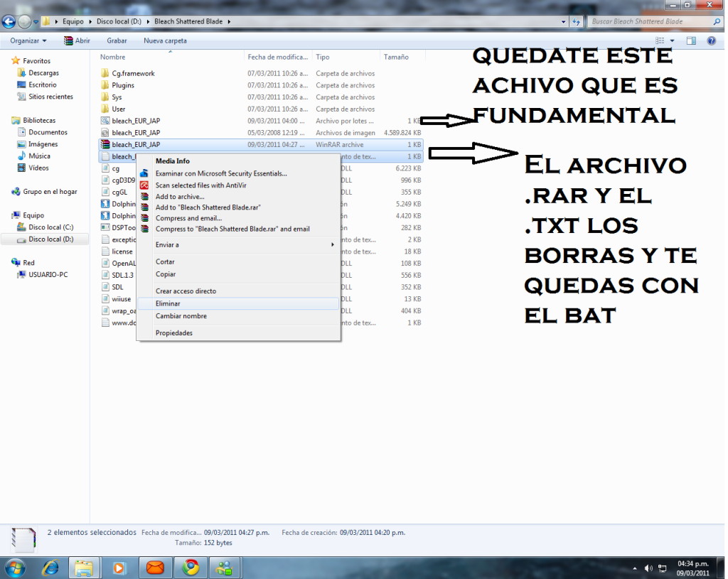Open the Help question mark icon
Viewport: 728px width, 579px height.
(711, 40)
